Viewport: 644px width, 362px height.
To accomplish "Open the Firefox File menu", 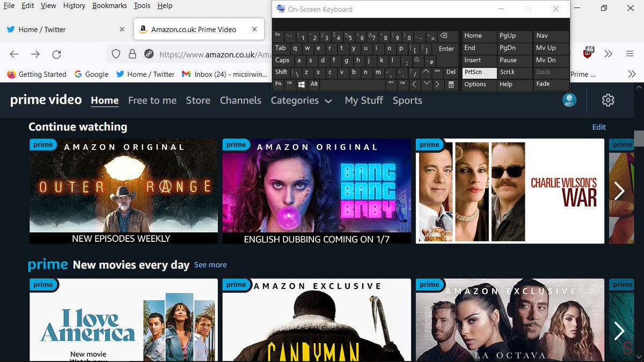I will 9,5.
